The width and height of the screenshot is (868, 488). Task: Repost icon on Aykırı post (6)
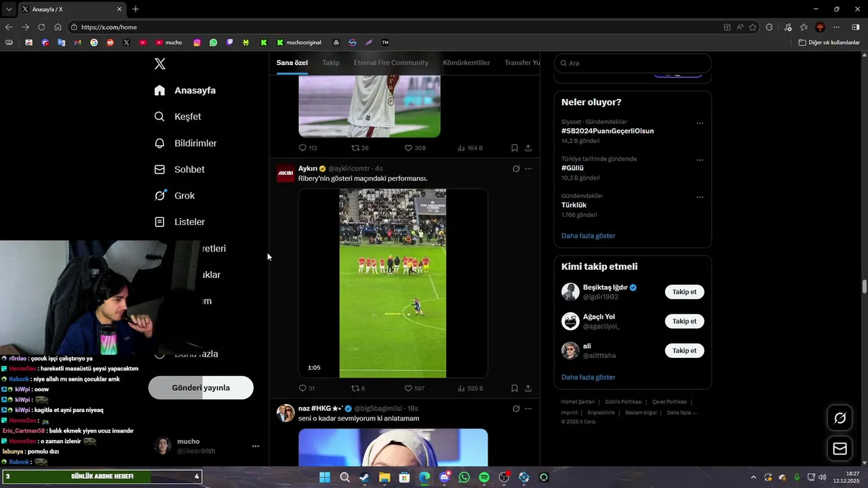355,388
